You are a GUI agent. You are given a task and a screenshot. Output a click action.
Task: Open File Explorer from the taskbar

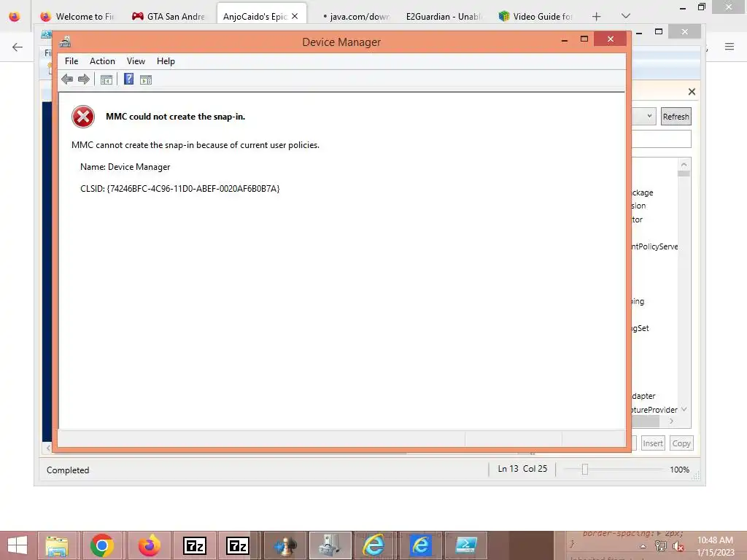tap(57, 545)
